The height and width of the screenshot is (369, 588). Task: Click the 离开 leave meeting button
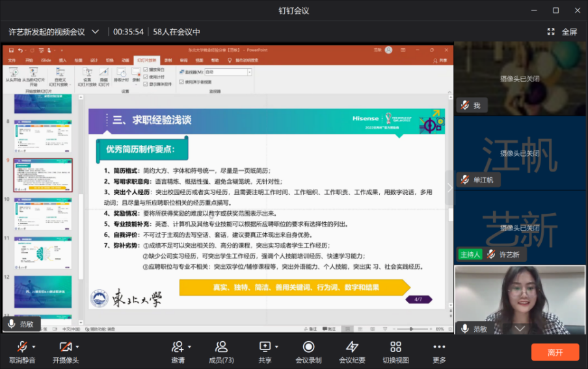tap(555, 352)
